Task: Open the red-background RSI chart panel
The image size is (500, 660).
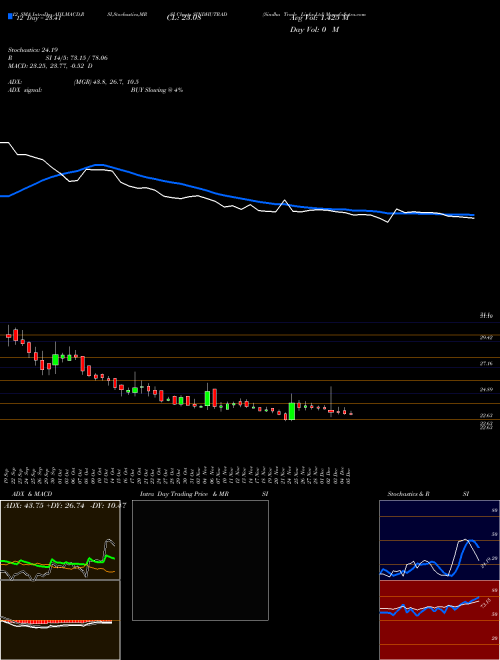Action: pos(439,620)
